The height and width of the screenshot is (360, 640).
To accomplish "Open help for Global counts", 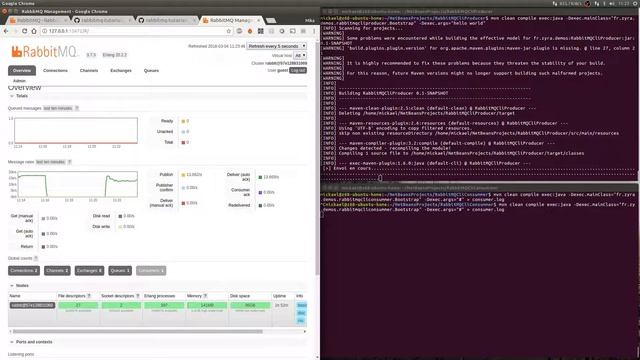I will click(x=36, y=258).
